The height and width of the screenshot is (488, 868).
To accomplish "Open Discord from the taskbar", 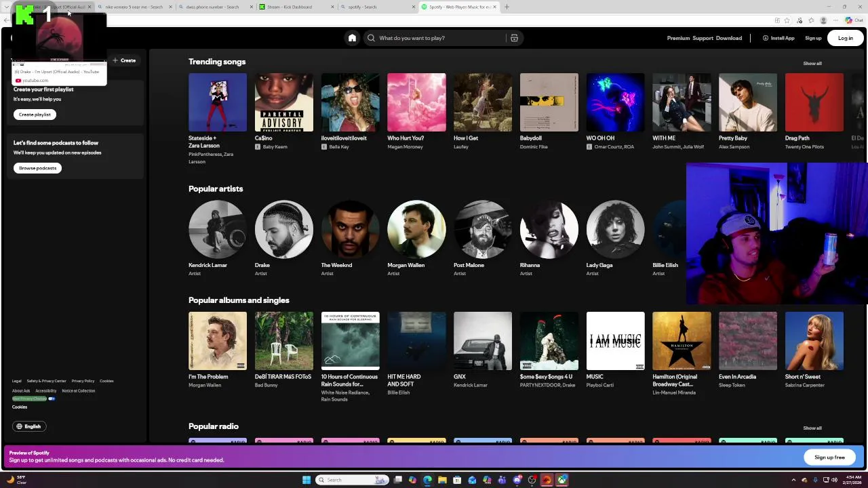I will tap(517, 480).
